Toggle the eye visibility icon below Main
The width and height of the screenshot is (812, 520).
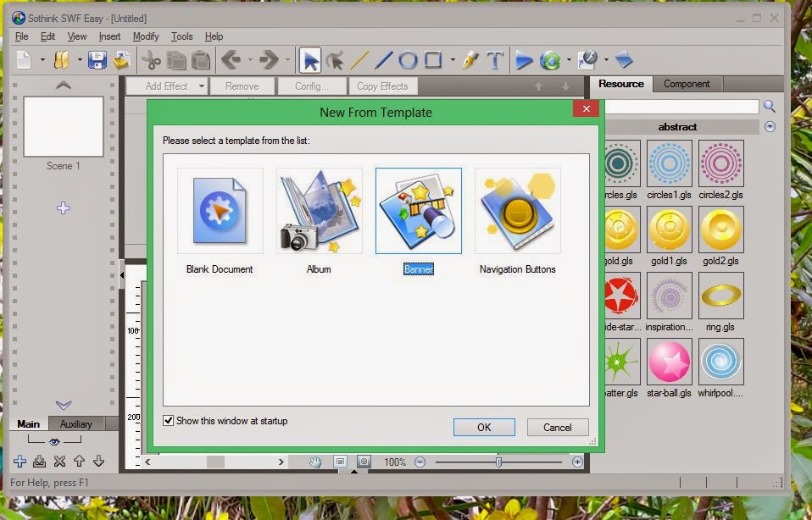click(x=54, y=441)
